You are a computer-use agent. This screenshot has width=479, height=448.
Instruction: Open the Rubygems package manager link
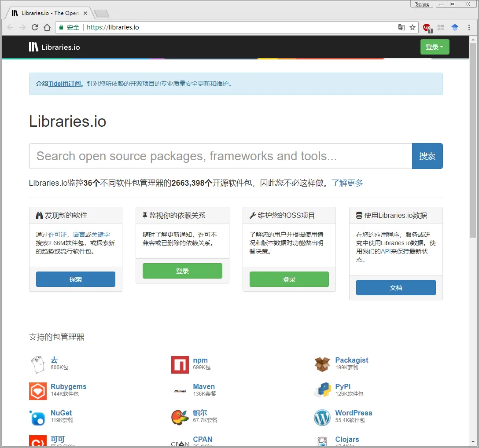pyautogui.click(x=68, y=387)
